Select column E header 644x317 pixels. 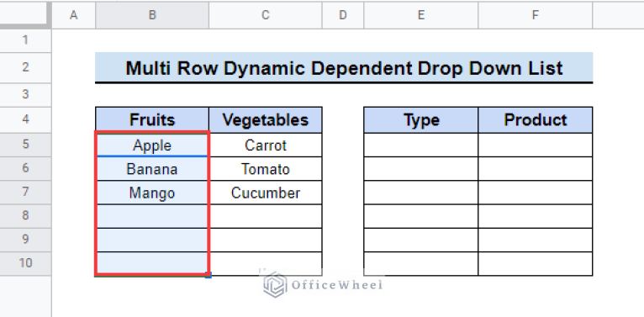tap(421, 15)
